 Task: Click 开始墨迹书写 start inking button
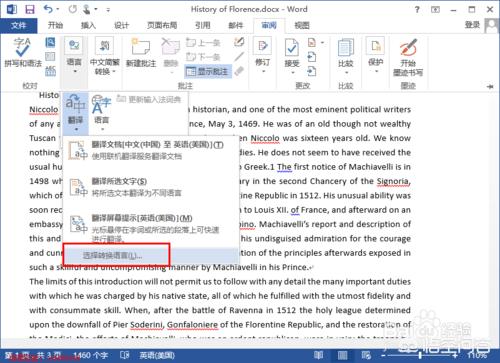click(408, 57)
